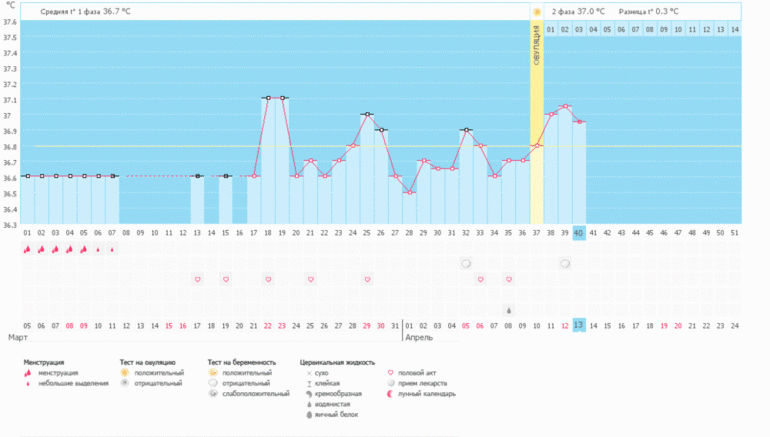Click the menstruation icon on cycle day 01
Image resolution: width=770 pixels, height=437 pixels.
point(27,250)
